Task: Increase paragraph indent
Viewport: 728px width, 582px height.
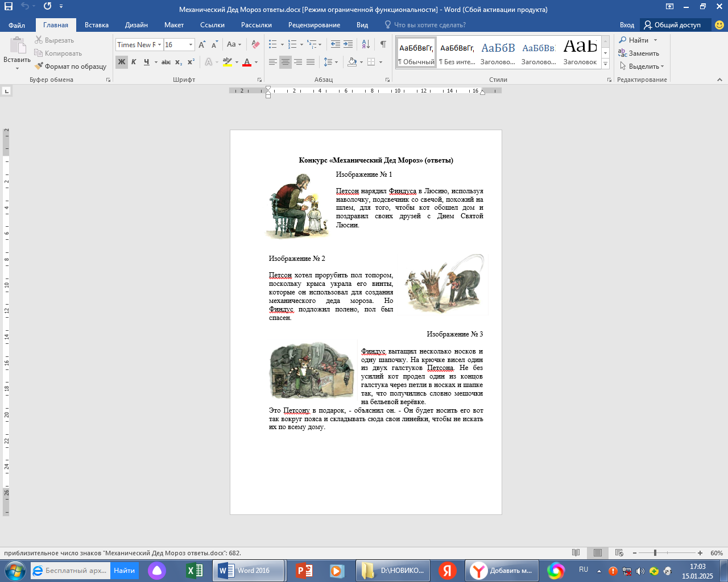Action: [348, 44]
